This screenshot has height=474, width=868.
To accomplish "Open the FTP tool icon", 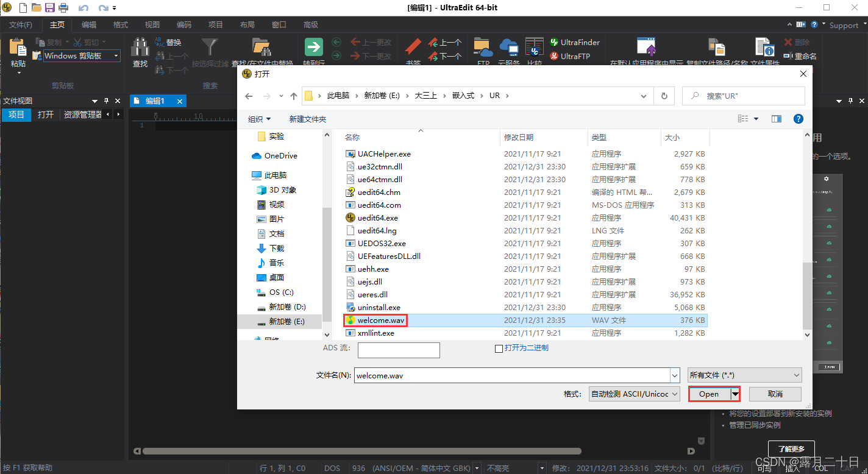I will pos(482,46).
